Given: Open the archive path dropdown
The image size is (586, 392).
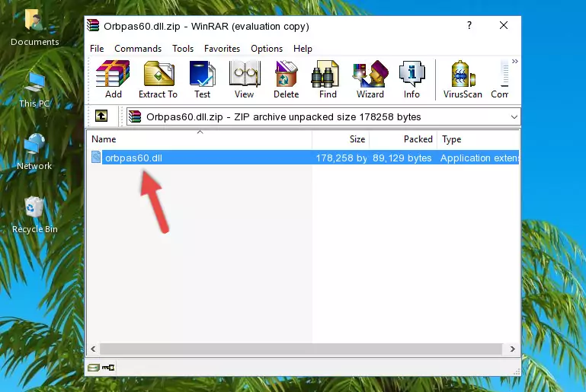Looking at the screenshot, I should pos(514,117).
